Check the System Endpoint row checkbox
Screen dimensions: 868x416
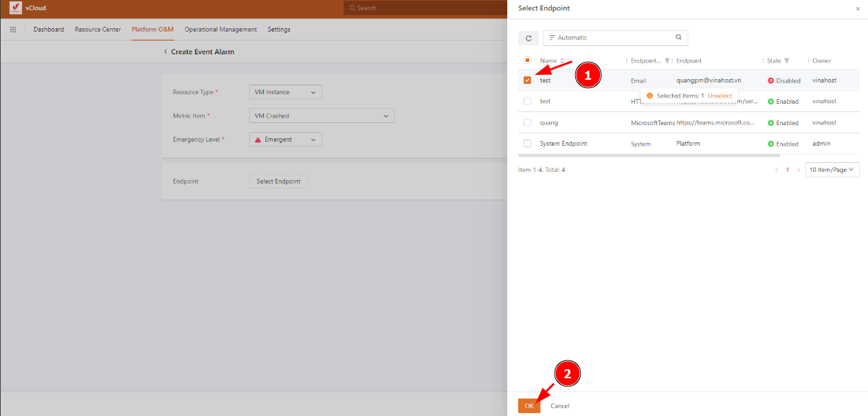tap(527, 144)
